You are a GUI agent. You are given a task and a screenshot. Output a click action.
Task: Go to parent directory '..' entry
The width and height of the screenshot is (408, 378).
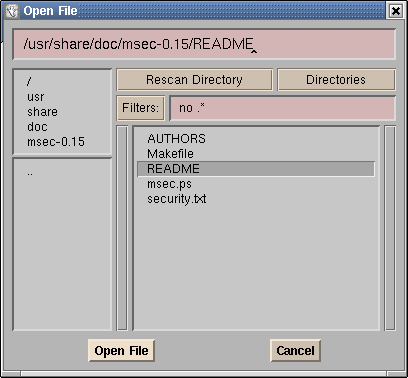tap(30, 172)
